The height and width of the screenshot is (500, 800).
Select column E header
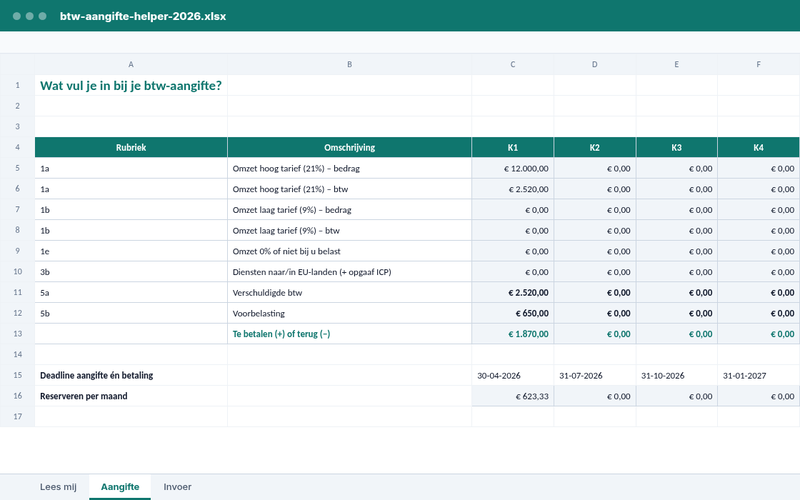pyautogui.click(x=677, y=64)
